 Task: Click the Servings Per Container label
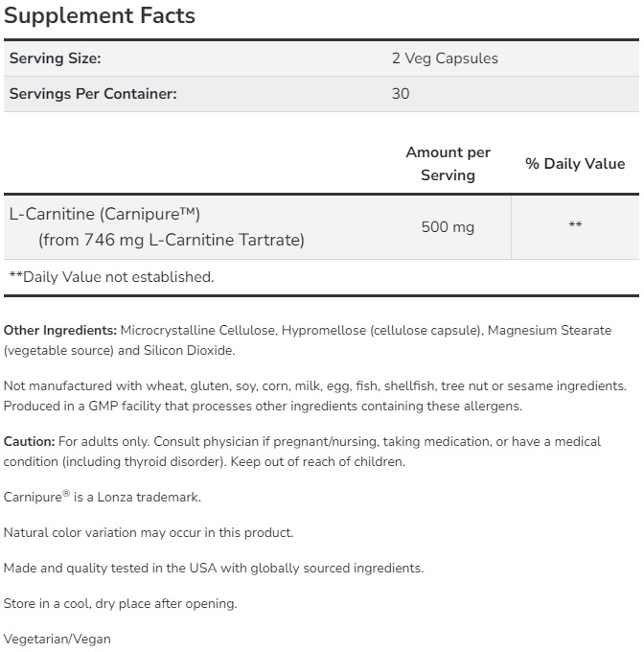click(x=93, y=94)
